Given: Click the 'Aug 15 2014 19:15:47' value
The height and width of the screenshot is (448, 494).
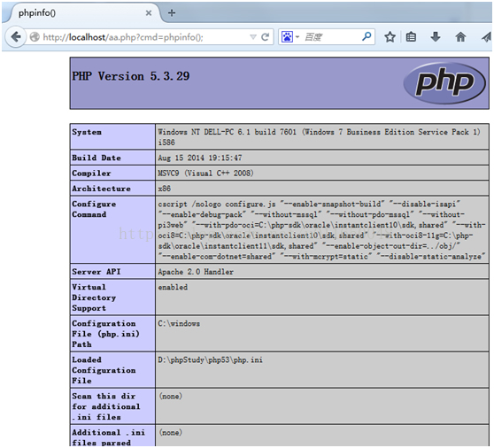Looking at the screenshot, I should [200, 158].
